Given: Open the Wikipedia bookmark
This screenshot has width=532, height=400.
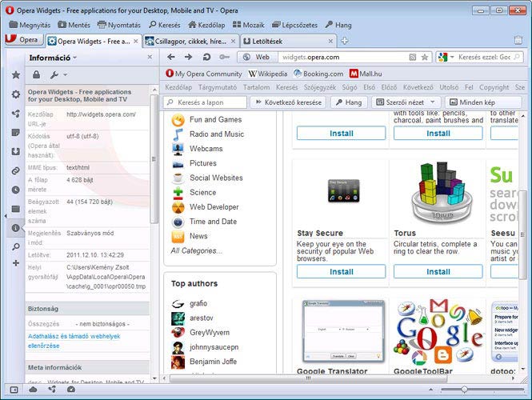Looking at the screenshot, I should 268,74.
